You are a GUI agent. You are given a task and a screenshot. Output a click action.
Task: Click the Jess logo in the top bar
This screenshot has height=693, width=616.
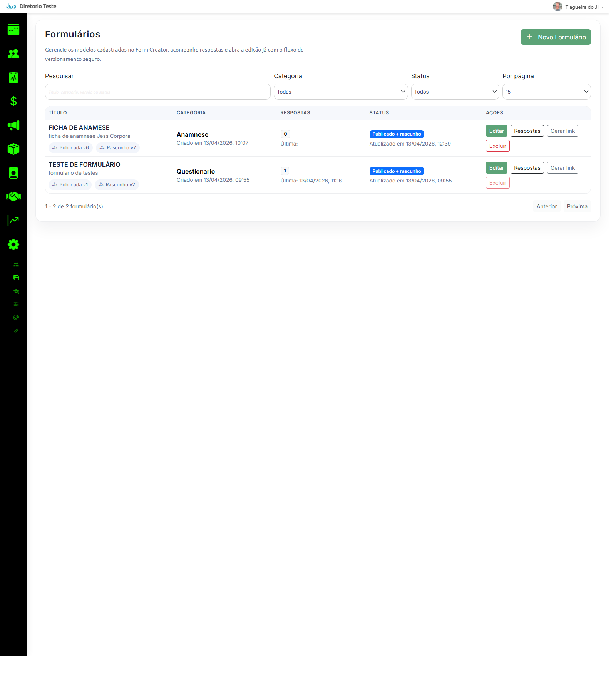pyautogui.click(x=11, y=6)
